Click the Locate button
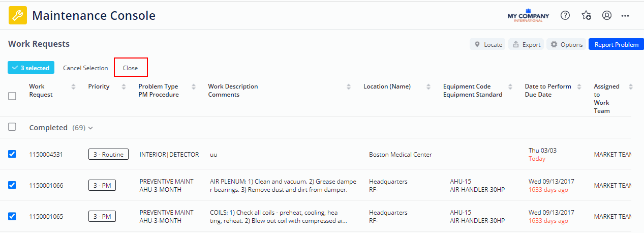Image resolution: width=644 pixels, height=233 pixels. pos(488,44)
